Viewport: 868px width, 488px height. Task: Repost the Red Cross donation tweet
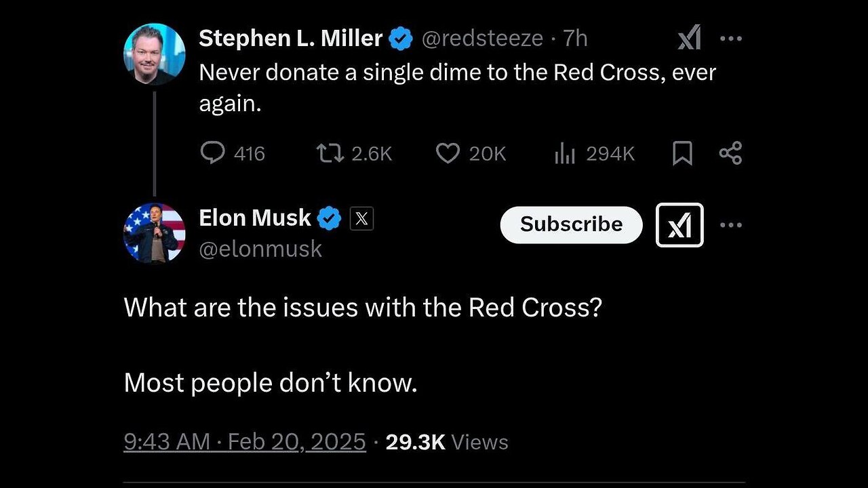point(330,153)
